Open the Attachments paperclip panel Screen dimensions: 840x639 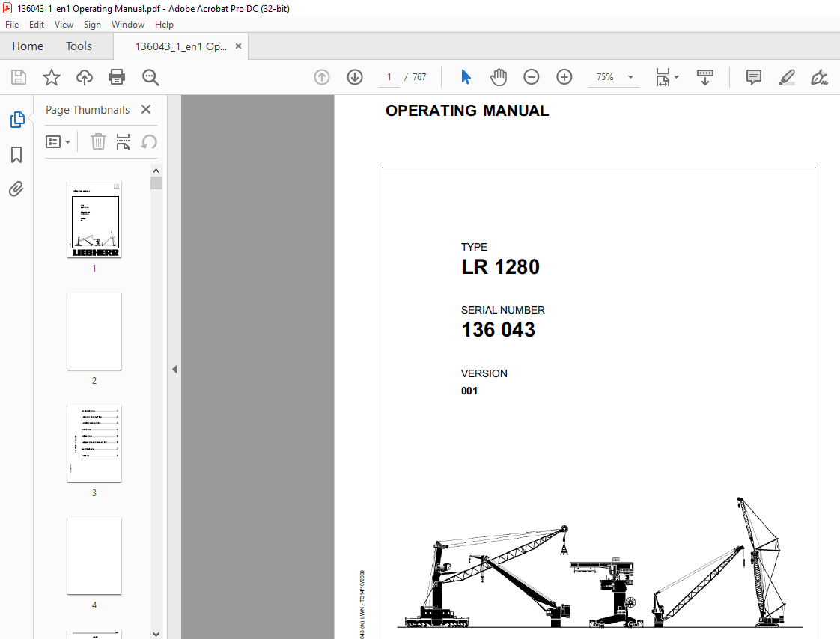[x=16, y=189]
